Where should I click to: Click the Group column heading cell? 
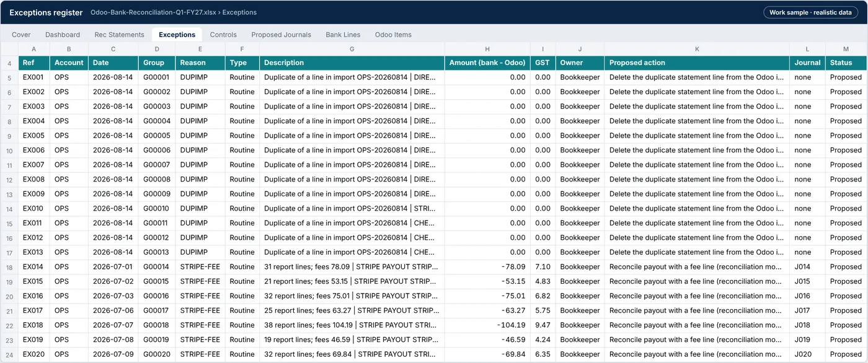(x=156, y=63)
